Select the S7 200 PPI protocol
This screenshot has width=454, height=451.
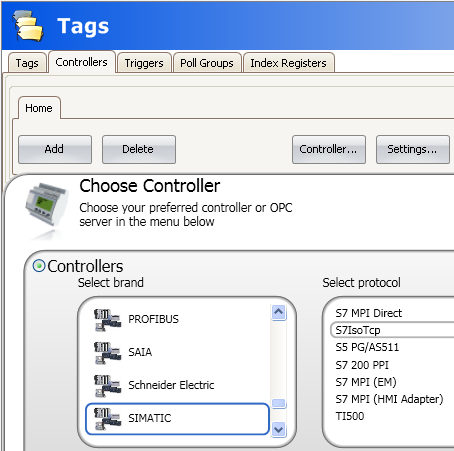click(x=362, y=365)
